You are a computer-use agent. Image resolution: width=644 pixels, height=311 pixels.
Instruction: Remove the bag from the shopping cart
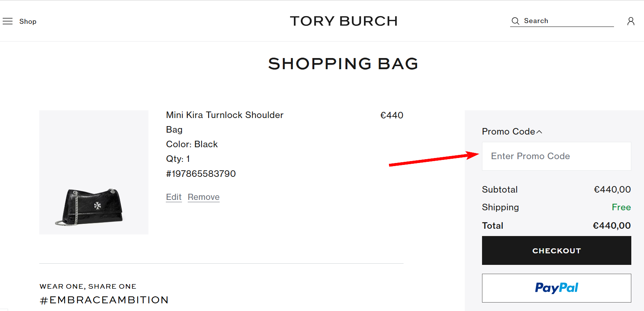(x=204, y=197)
